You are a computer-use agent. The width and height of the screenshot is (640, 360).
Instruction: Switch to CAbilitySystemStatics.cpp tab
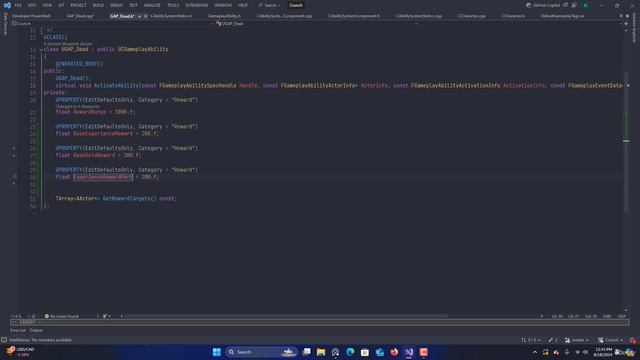point(419,16)
